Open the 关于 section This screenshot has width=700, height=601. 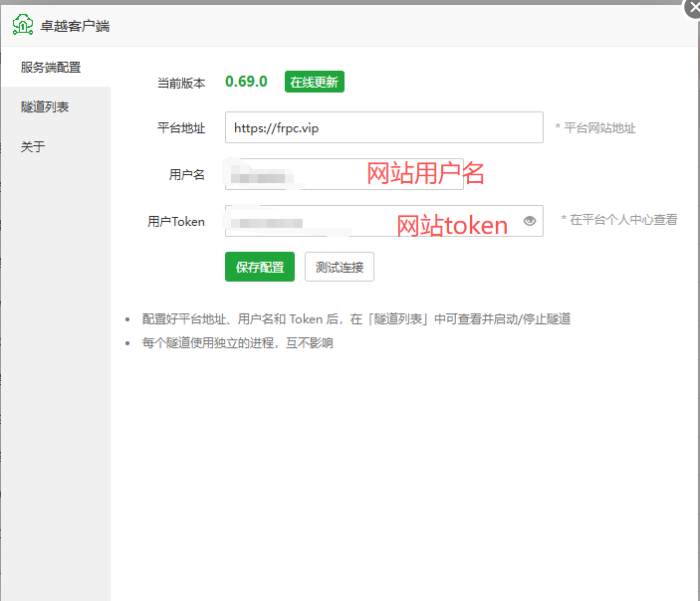56,147
